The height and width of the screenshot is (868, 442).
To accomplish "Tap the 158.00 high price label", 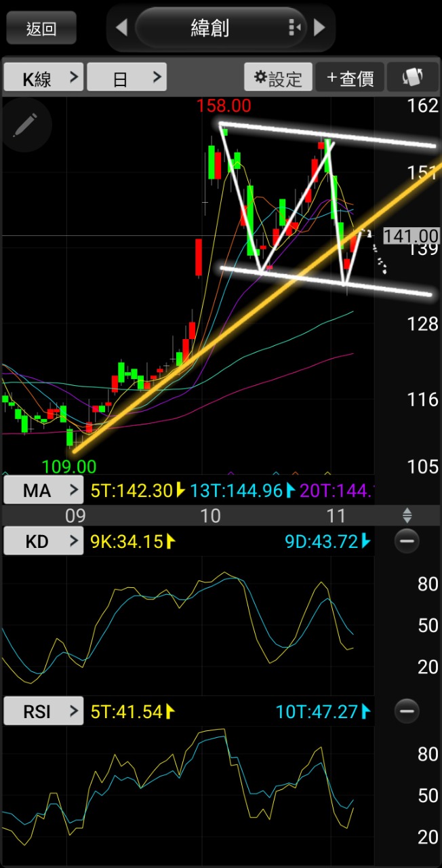I will (x=224, y=106).
